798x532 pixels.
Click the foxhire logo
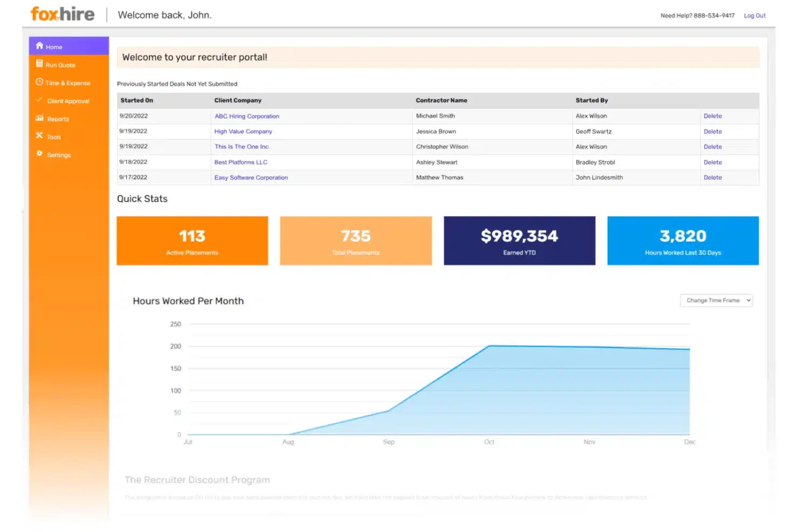point(63,14)
